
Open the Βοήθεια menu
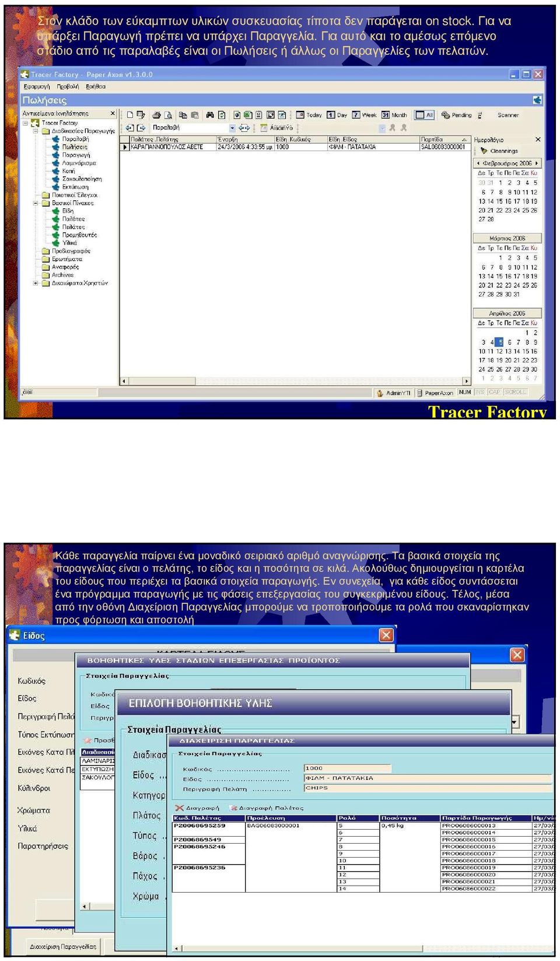coord(96,86)
